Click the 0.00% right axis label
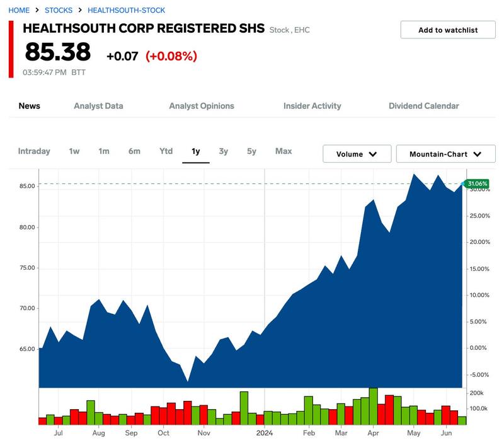The width and height of the screenshot is (504, 445). (478, 348)
